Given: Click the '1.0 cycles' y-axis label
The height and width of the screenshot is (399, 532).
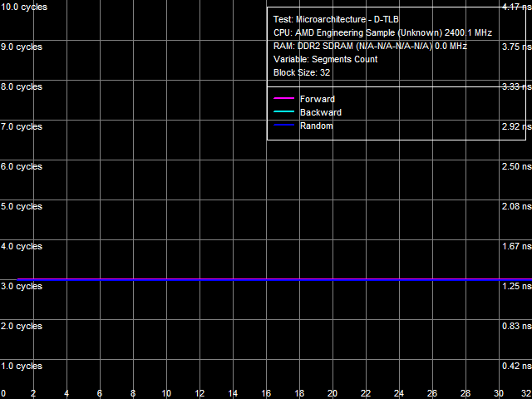Looking at the screenshot, I should tap(21, 366).
